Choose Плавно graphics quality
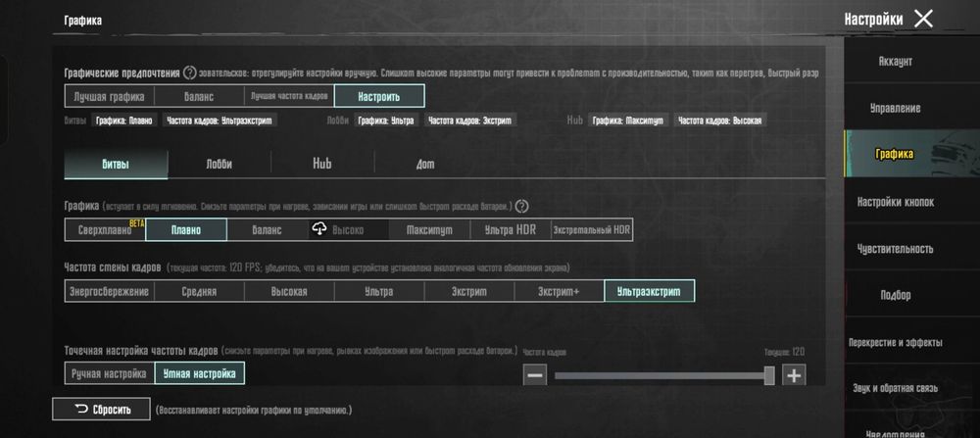Image resolution: width=980 pixels, height=438 pixels. click(186, 230)
